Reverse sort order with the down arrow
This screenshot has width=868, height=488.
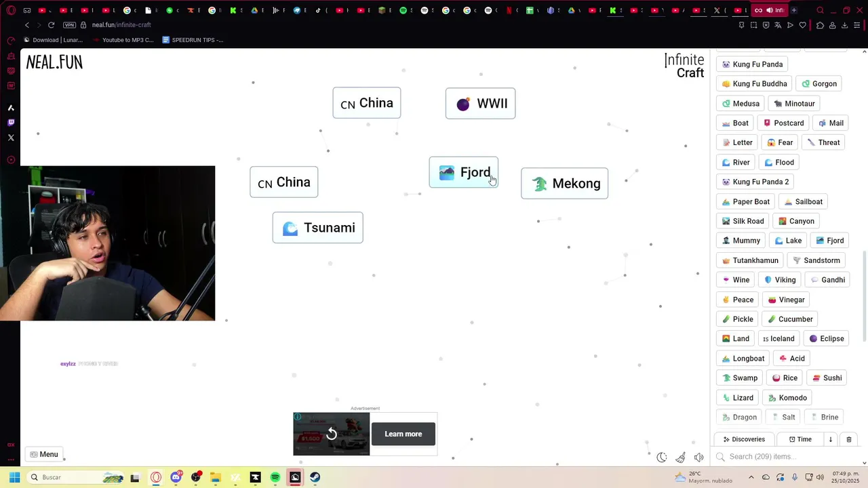(830, 439)
